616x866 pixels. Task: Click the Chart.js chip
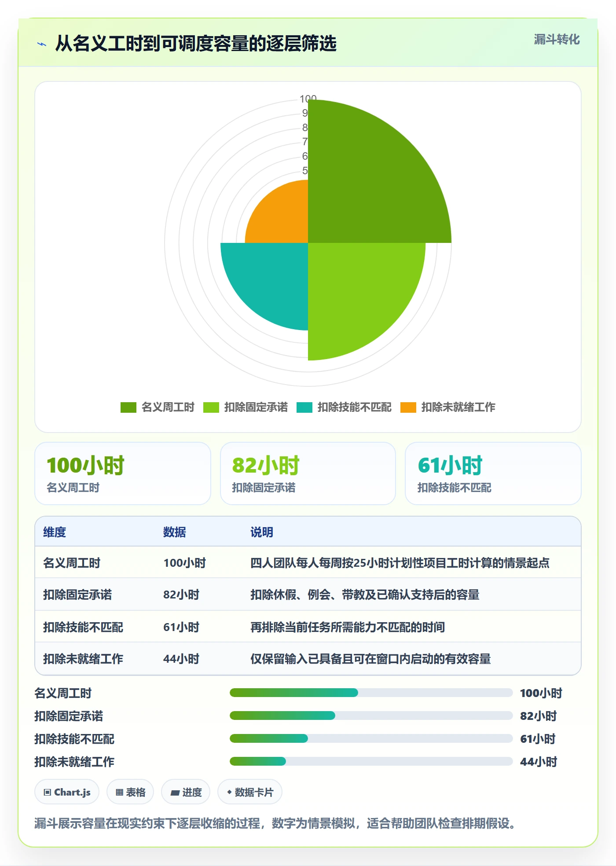pyautogui.click(x=67, y=792)
